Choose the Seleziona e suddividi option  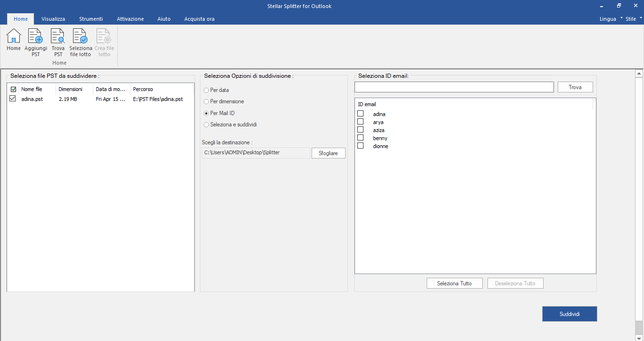pos(206,125)
